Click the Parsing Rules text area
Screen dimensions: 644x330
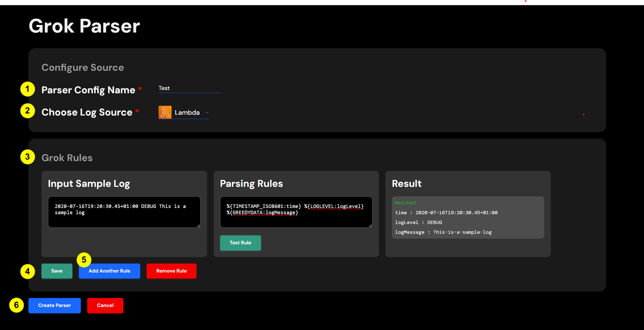[x=296, y=212]
